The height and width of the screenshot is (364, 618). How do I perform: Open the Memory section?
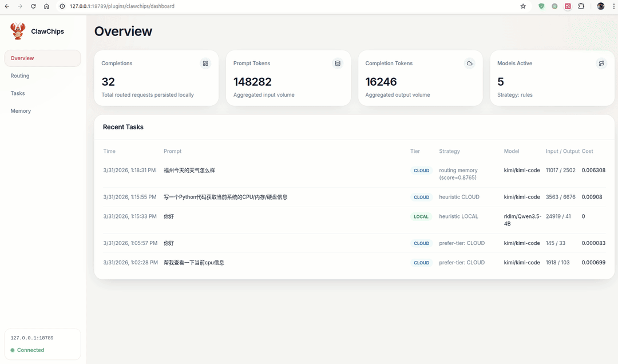point(21,111)
